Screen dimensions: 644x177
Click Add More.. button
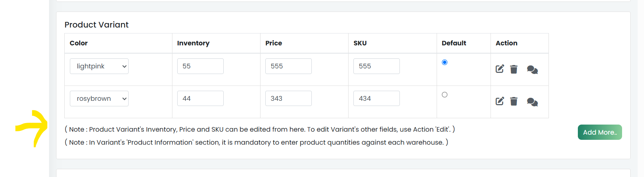tap(600, 132)
